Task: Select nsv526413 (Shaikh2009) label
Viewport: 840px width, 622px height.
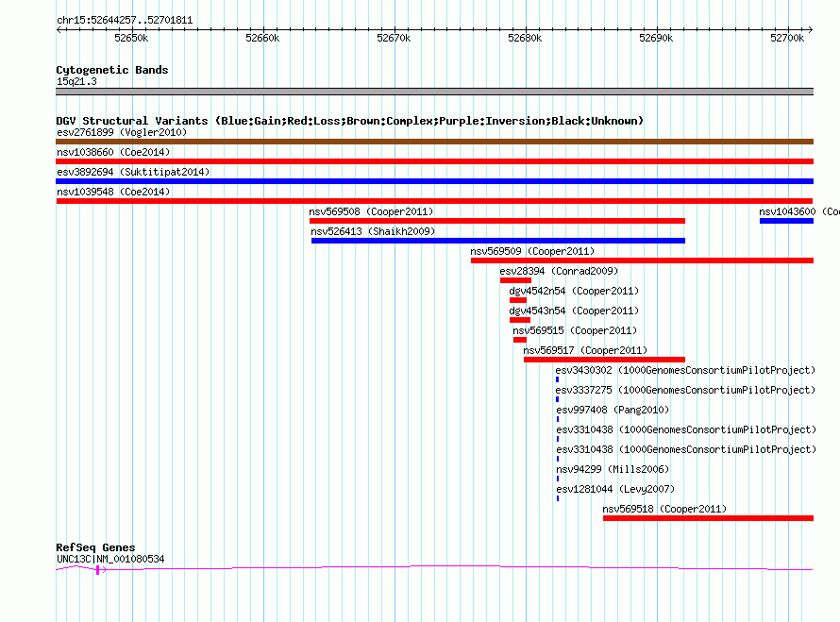Action: point(373,231)
